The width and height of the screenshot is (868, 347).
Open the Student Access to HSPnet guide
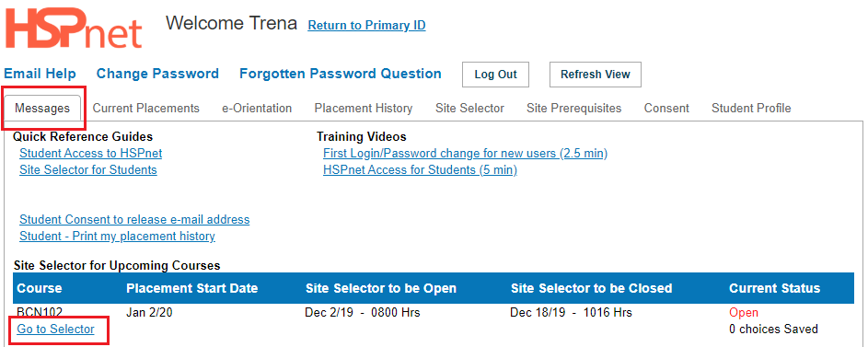pyautogui.click(x=91, y=154)
